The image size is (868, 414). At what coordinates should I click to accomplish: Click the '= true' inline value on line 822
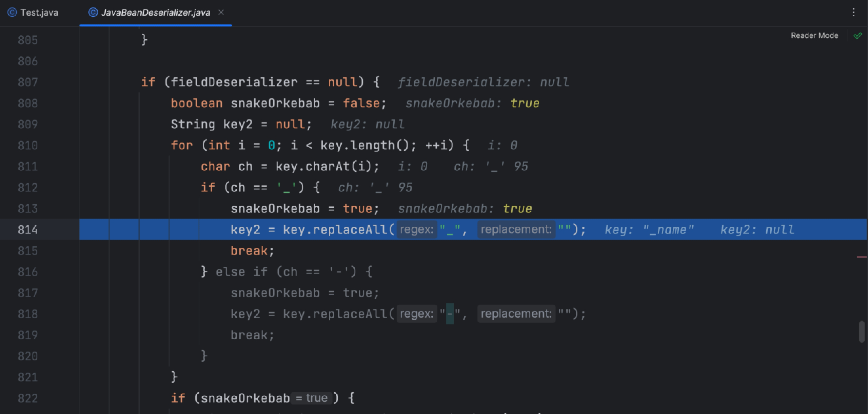[312, 398]
